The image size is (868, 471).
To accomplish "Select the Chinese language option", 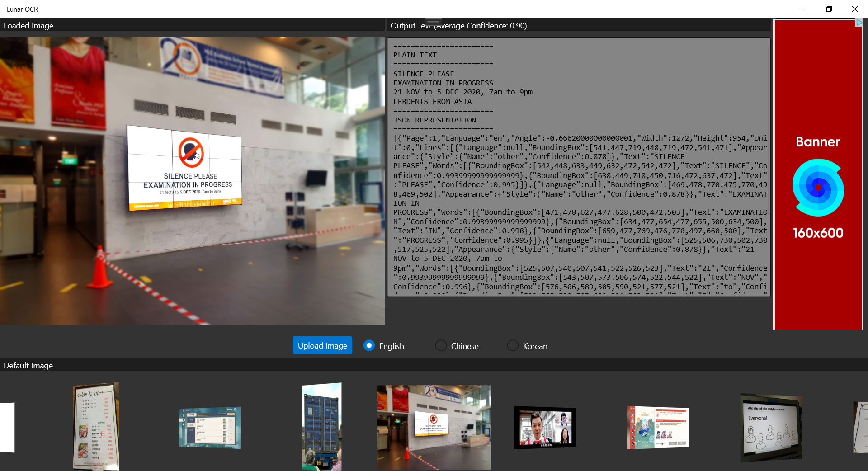I will [441, 346].
